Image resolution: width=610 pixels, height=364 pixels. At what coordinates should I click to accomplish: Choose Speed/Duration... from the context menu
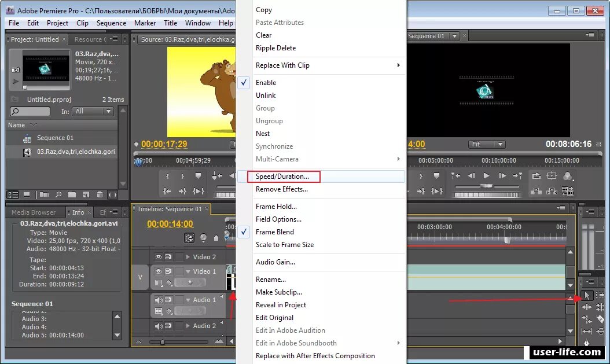pos(321,176)
